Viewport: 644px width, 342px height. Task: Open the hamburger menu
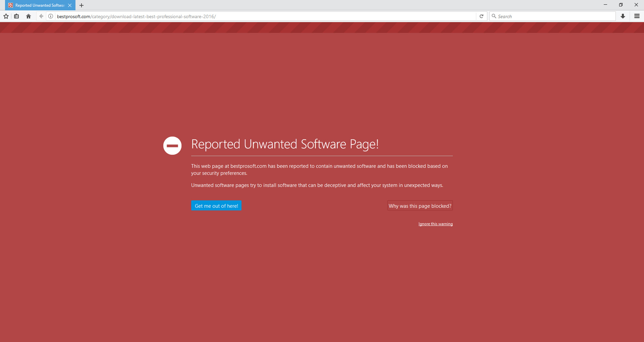click(x=637, y=16)
